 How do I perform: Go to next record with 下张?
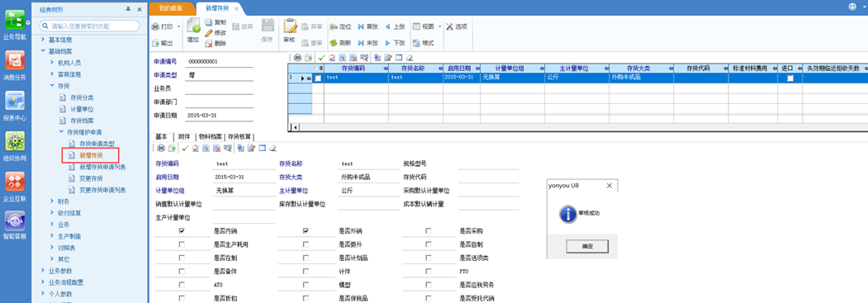pyautogui.click(x=396, y=43)
